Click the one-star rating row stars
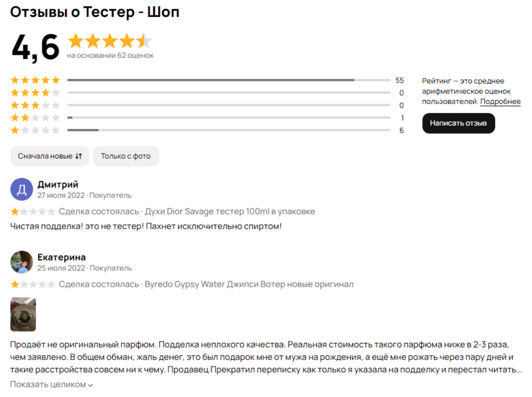Viewport: 532px width, 397px height. (35, 130)
